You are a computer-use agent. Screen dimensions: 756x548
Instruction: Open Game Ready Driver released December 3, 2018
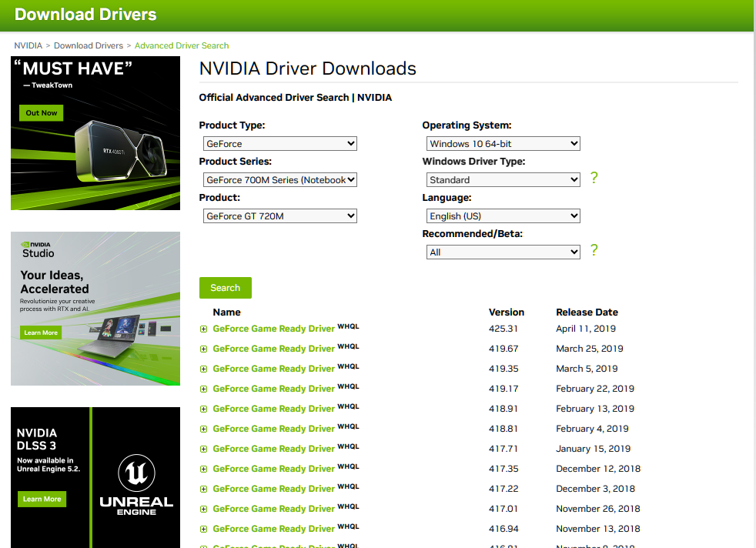[274, 489]
